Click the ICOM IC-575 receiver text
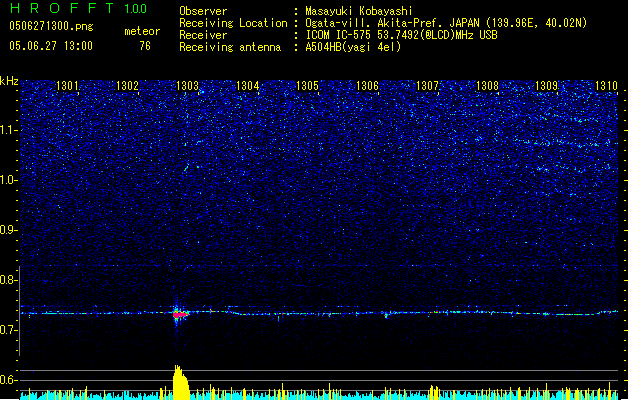 pos(401,35)
